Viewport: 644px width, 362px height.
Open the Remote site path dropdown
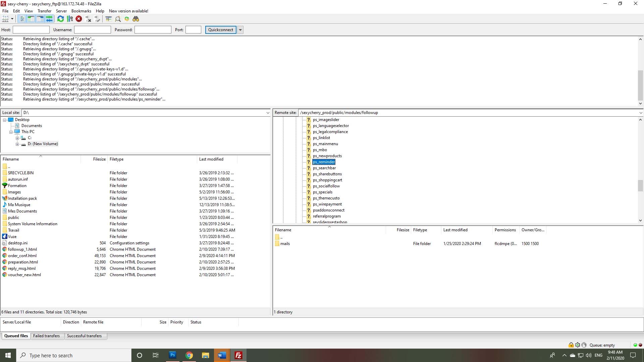tap(640, 113)
